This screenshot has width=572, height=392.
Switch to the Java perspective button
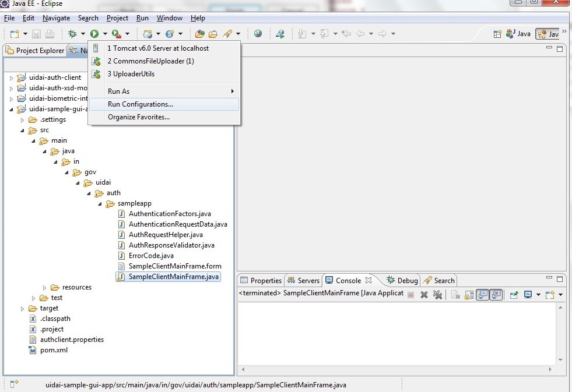(x=518, y=34)
